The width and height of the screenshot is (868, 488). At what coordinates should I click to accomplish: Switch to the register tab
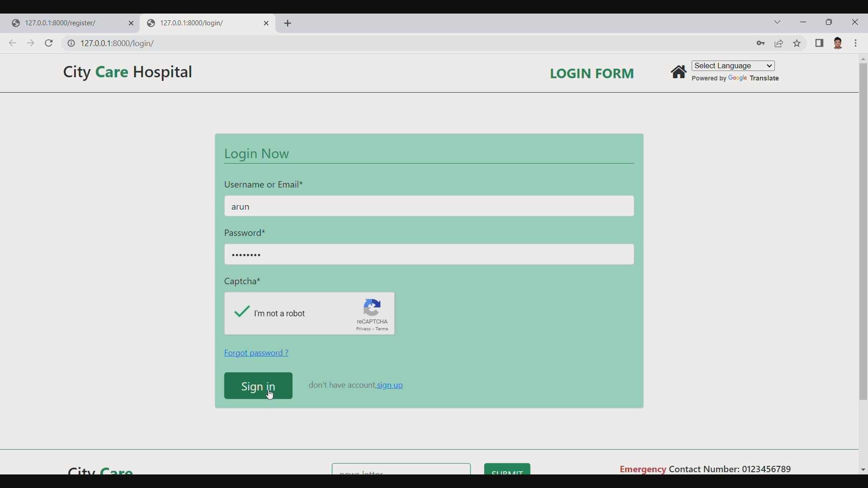[63, 23]
